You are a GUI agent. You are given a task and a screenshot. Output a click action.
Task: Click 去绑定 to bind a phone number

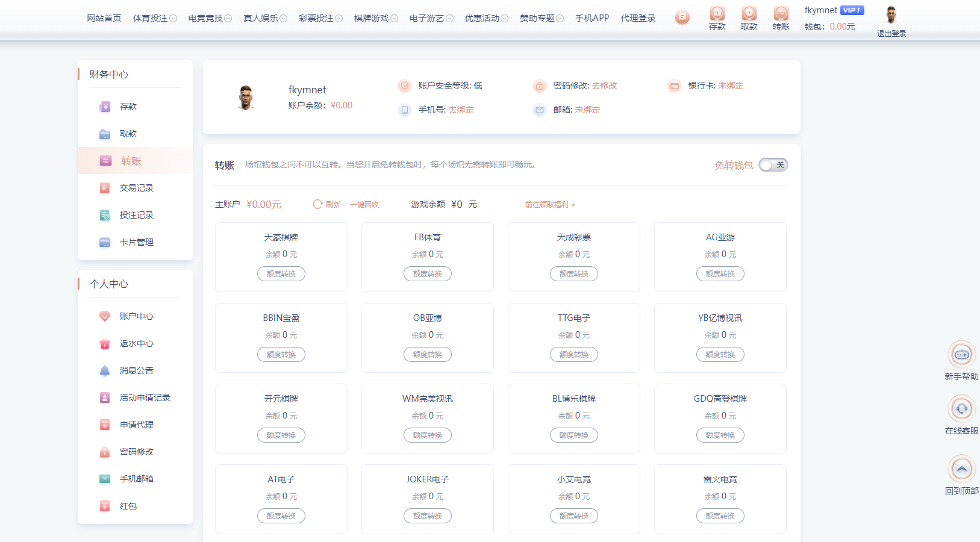[461, 110]
